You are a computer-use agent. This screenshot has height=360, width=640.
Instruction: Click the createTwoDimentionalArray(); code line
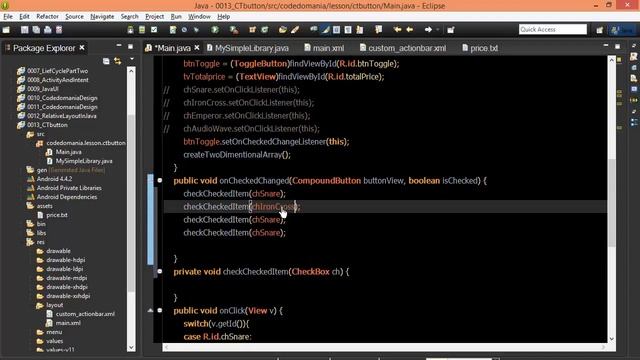click(x=237, y=155)
